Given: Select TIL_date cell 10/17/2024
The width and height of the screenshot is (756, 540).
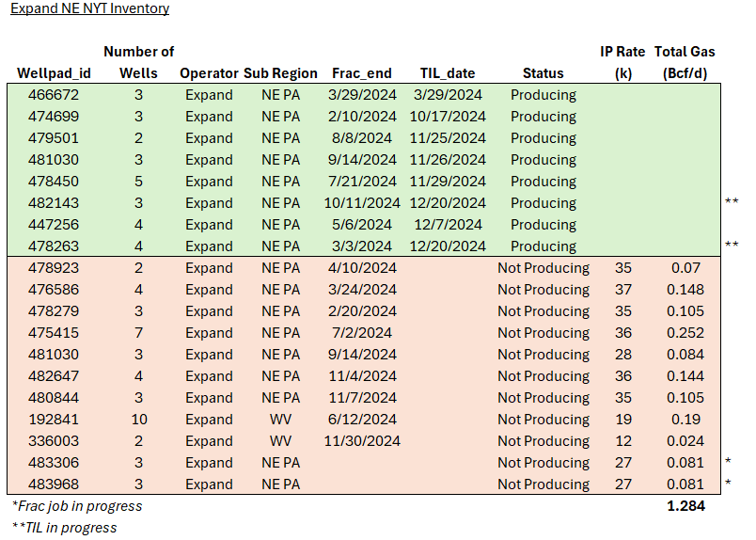Looking at the screenshot, I should click(448, 117).
